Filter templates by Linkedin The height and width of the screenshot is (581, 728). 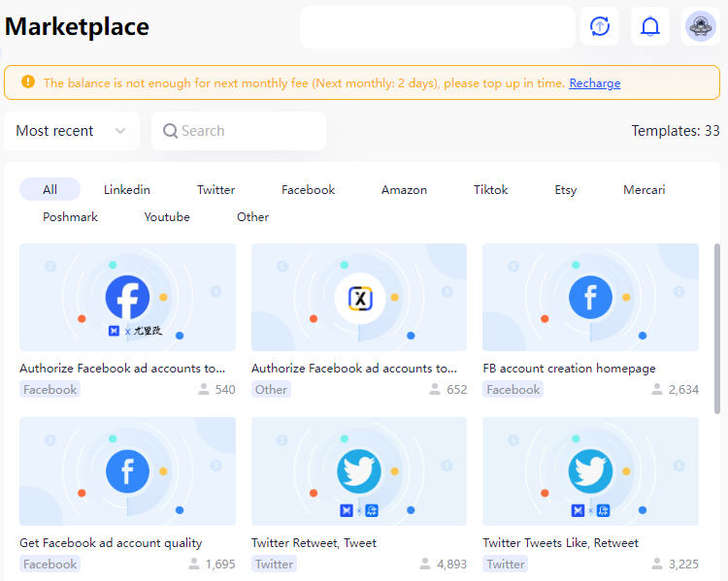(x=127, y=189)
